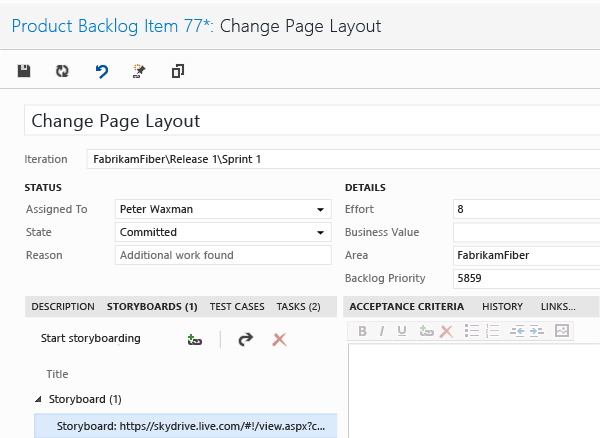Click the Copy work item icon
This screenshot has width=600, height=438.
click(178, 71)
